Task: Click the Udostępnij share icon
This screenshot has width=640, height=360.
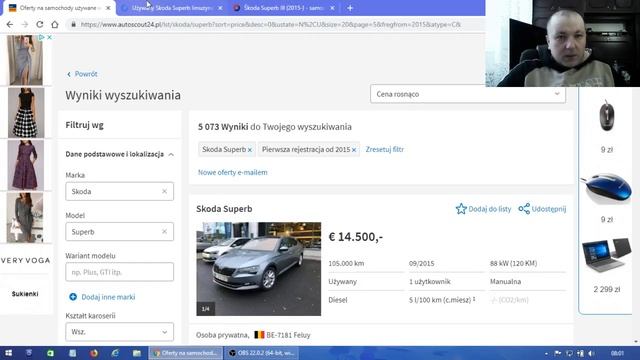Action: tap(524, 209)
